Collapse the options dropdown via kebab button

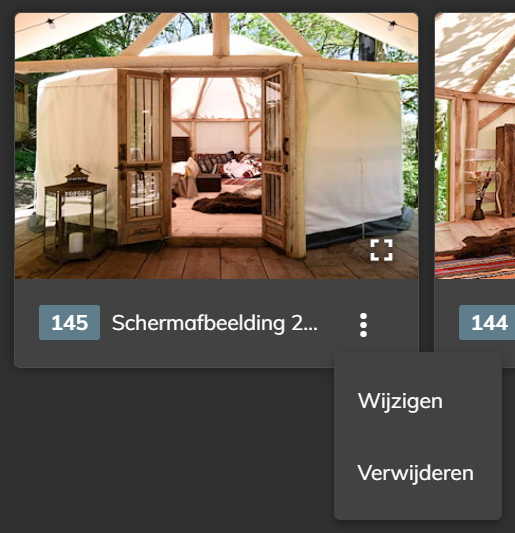point(363,325)
